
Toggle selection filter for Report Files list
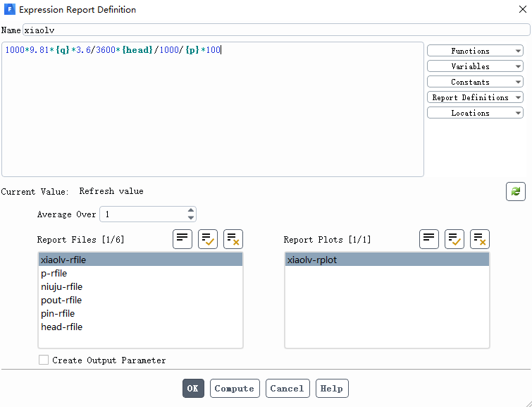183,239
